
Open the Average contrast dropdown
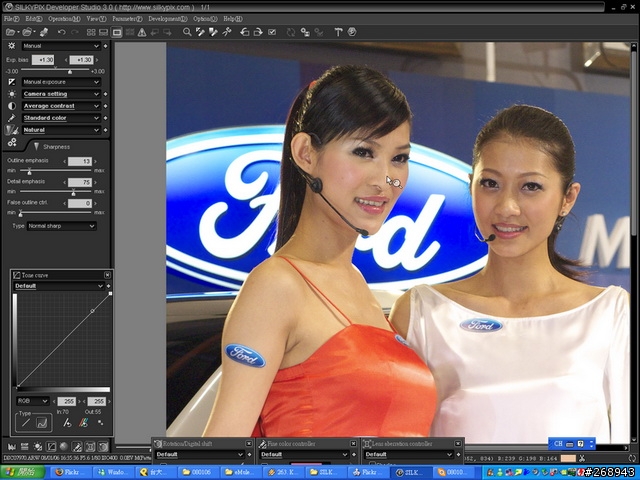[x=61, y=106]
